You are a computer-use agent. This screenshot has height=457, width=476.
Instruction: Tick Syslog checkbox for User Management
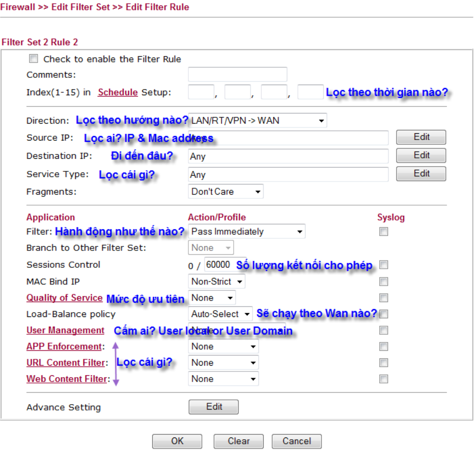pos(383,330)
